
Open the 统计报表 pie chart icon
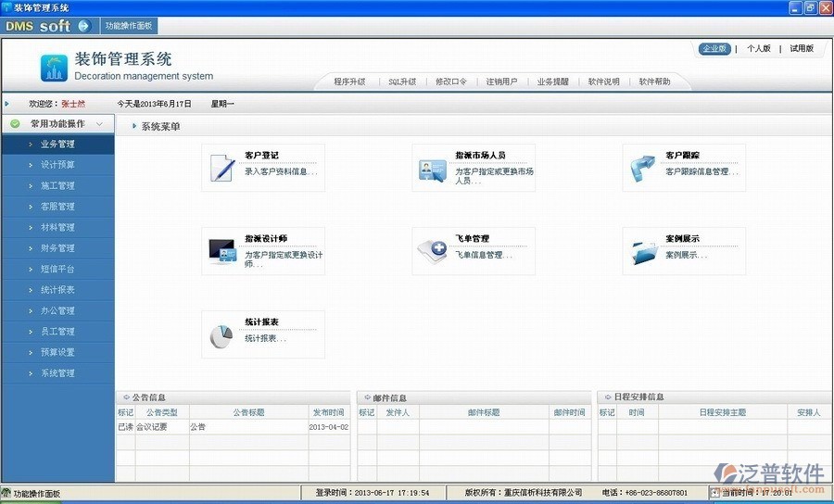222,335
